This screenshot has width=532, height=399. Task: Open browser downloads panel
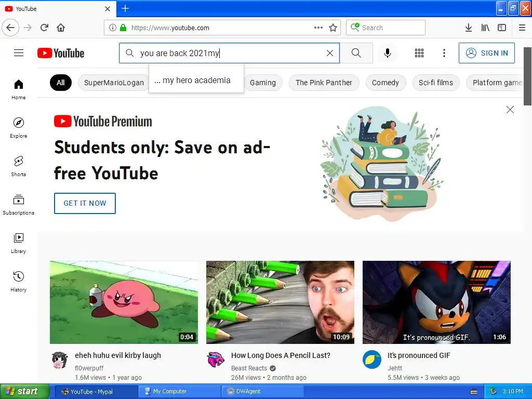pos(468,28)
